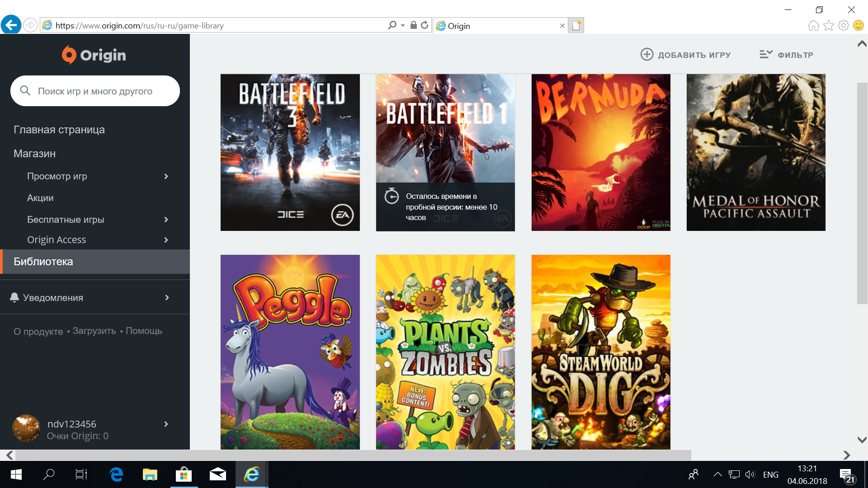Open Windows Start menu

click(16, 474)
